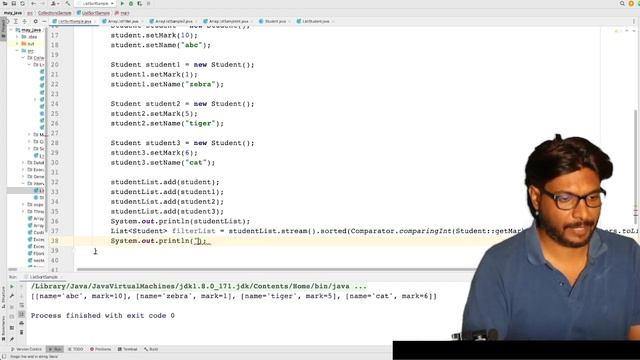Open the Terminal tool window
640x360 pixels.
pos(128,349)
